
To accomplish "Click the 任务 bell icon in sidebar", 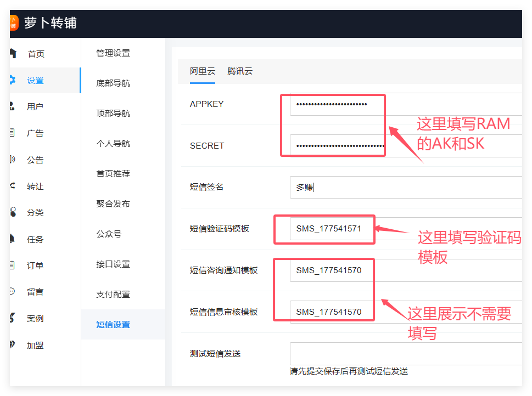I will tap(12, 239).
